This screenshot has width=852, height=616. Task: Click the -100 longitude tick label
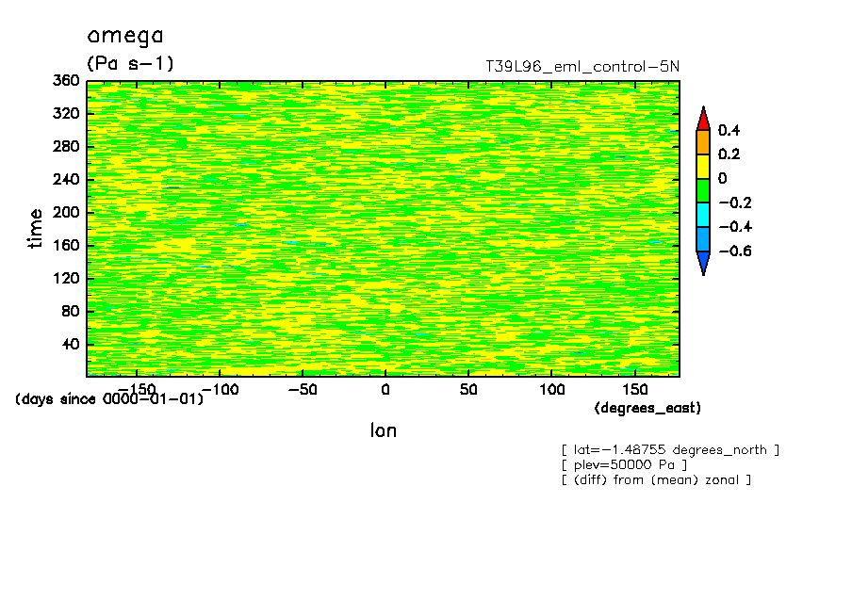220,390
